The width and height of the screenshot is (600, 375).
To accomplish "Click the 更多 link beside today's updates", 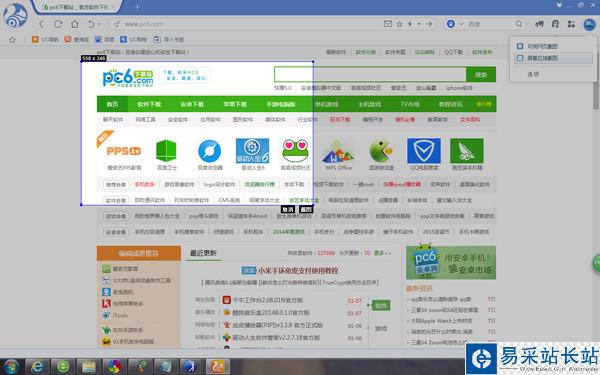I will click(382, 253).
